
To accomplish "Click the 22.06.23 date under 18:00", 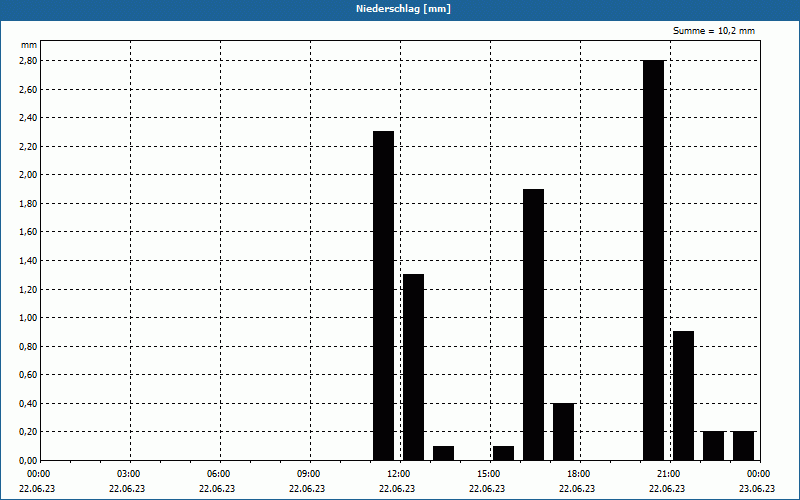I will click(x=577, y=488).
